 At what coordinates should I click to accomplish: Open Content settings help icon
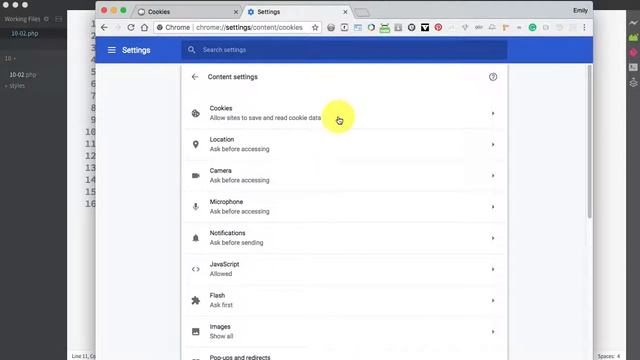coord(493,77)
